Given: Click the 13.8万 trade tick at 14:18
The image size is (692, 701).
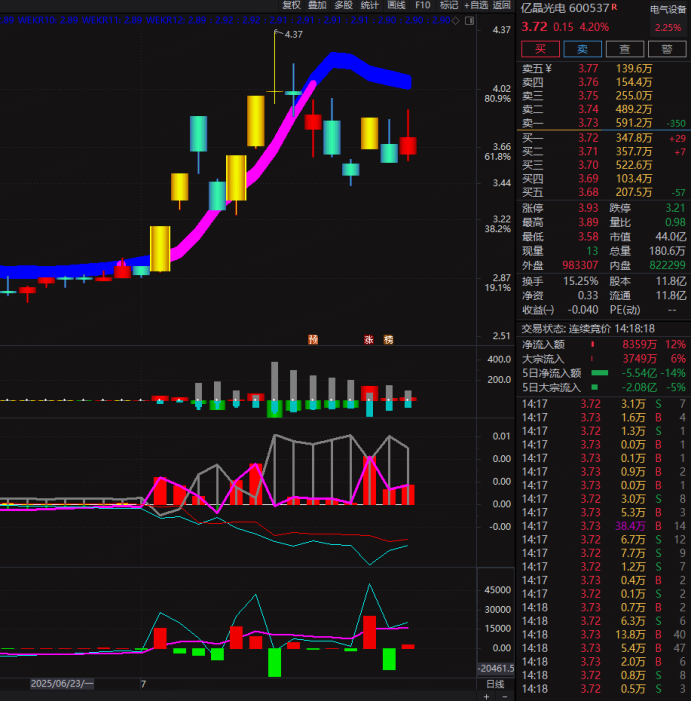Looking at the screenshot, I should click(x=630, y=635).
